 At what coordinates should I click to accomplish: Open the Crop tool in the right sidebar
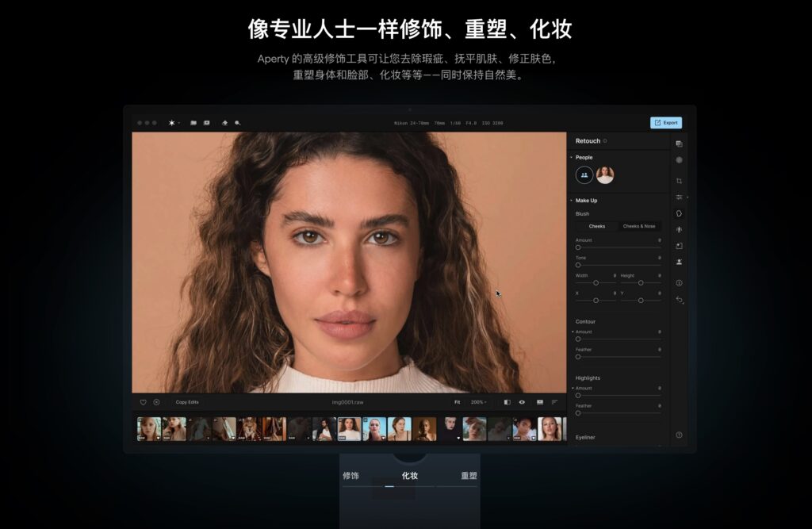pyautogui.click(x=679, y=179)
